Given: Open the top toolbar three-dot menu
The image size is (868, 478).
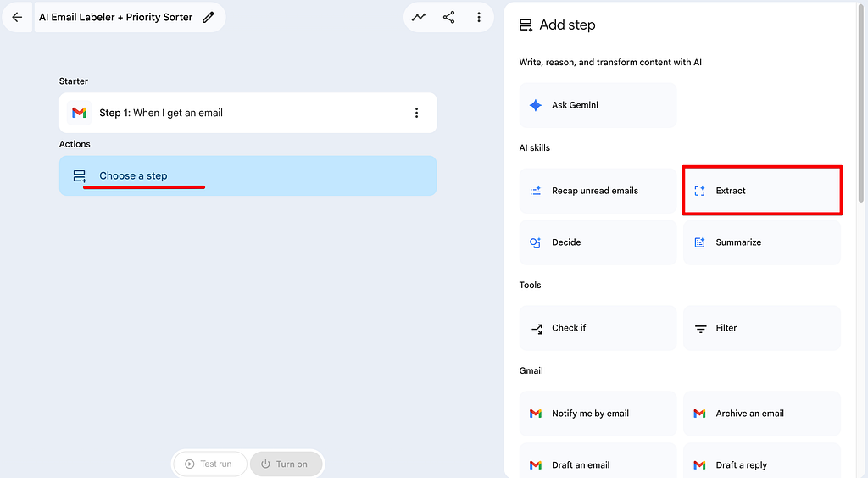Looking at the screenshot, I should click(479, 17).
